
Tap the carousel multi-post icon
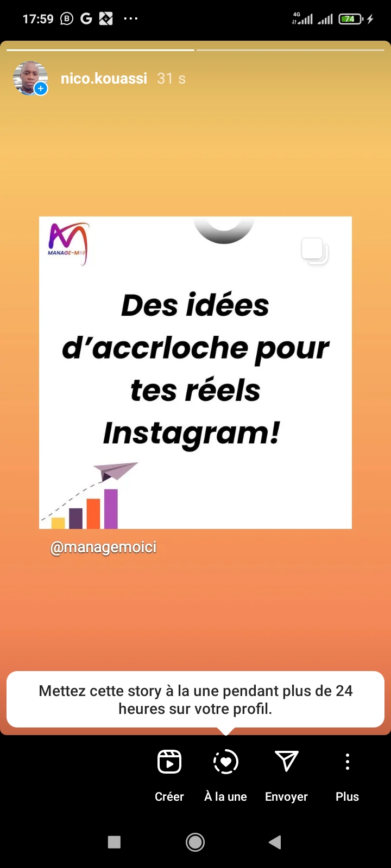pos(315,252)
